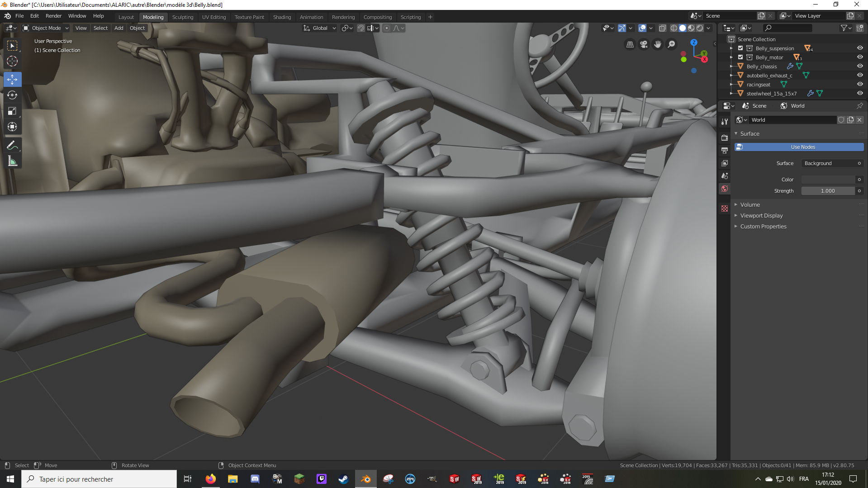Select the Measure tool

[x=12, y=161]
